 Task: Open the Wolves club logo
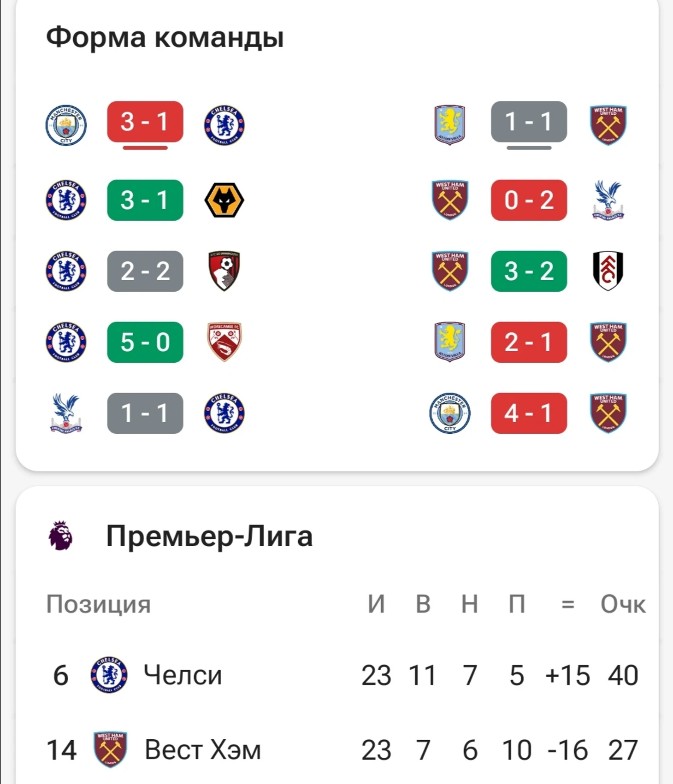point(224,200)
